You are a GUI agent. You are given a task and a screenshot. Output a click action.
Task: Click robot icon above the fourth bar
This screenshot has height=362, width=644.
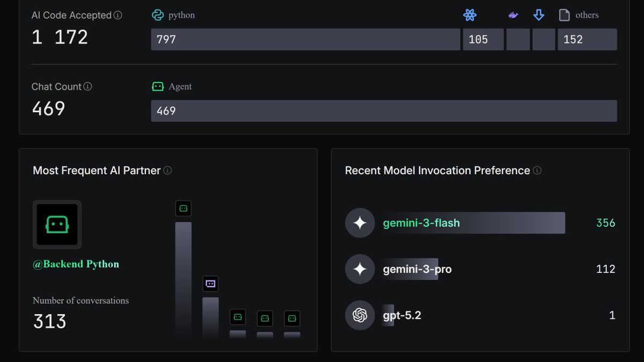click(265, 318)
